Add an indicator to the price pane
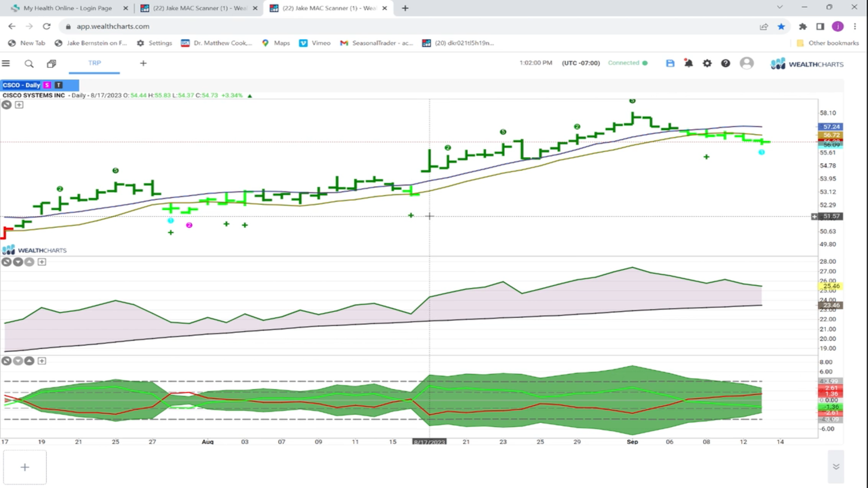Image resolution: width=868 pixels, height=488 pixels. tap(19, 105)
